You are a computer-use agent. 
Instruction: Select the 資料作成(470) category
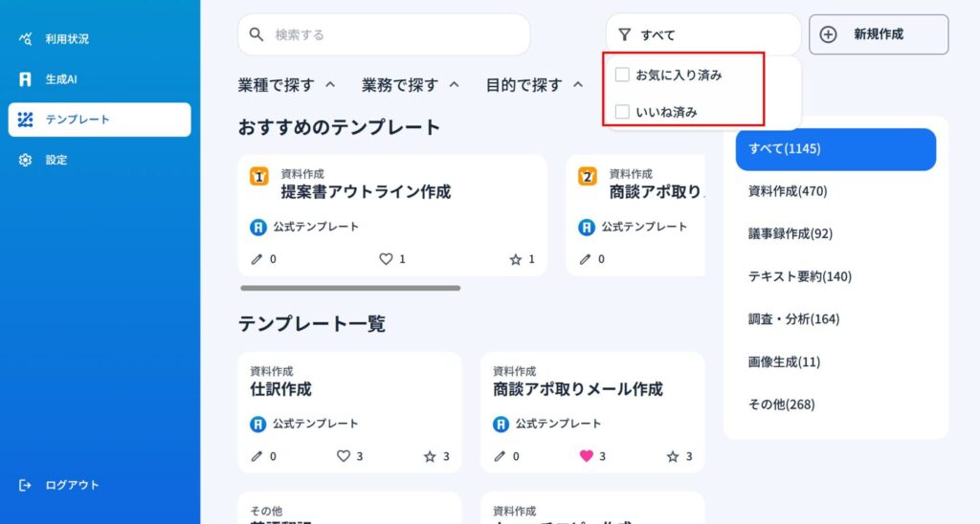coord(788,191)
